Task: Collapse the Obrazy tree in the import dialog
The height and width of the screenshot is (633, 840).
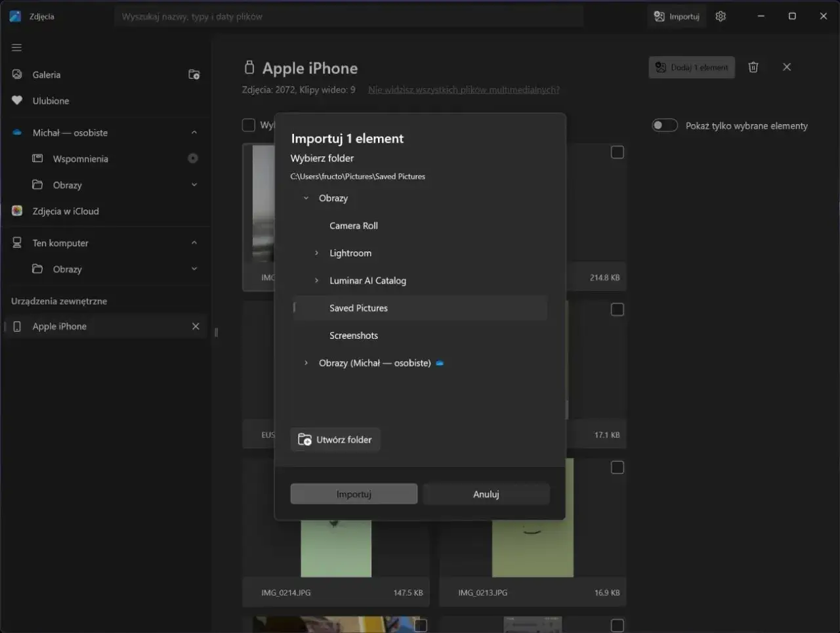Action: pos(305,198)
